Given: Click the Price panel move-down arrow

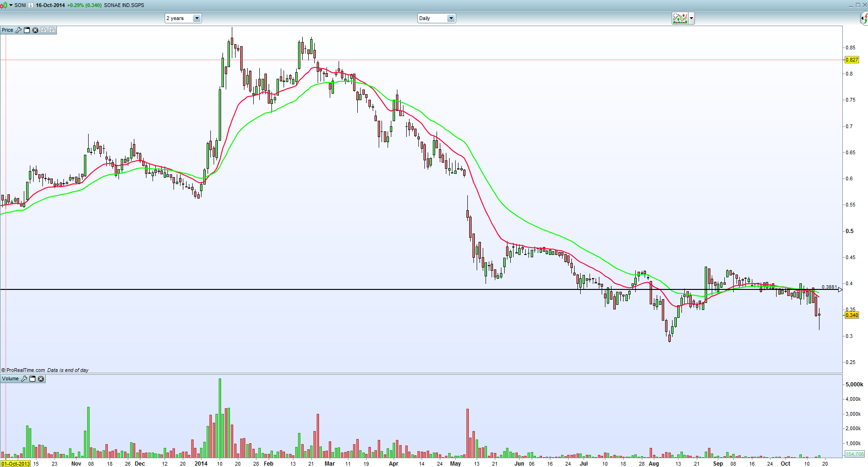Looking at the screenshot, I should point(43,30).
